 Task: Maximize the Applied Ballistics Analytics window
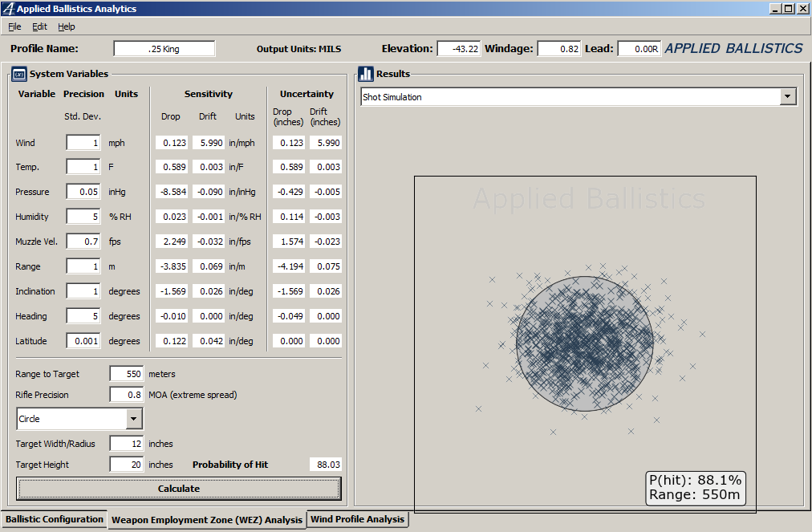click(x=788, y=9)
